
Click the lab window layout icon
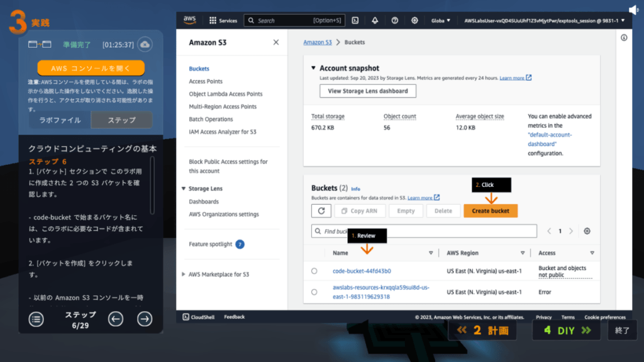click(x=40, y=44)
